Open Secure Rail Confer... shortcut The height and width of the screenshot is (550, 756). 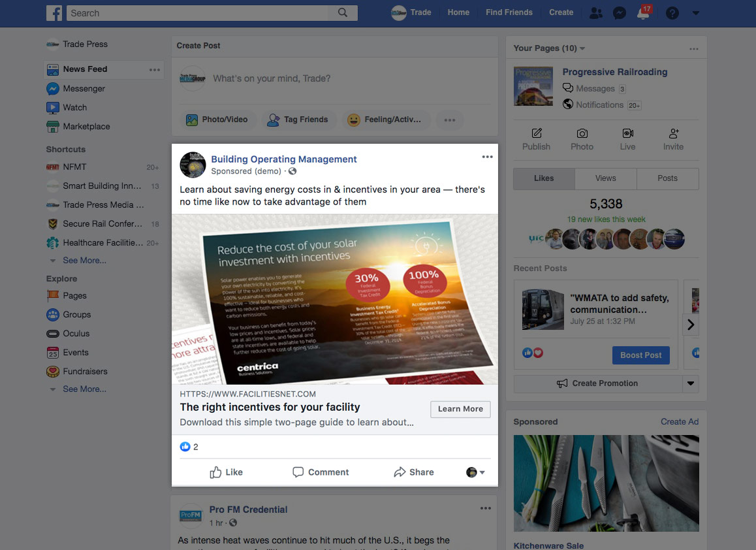(x=102, y=224)
